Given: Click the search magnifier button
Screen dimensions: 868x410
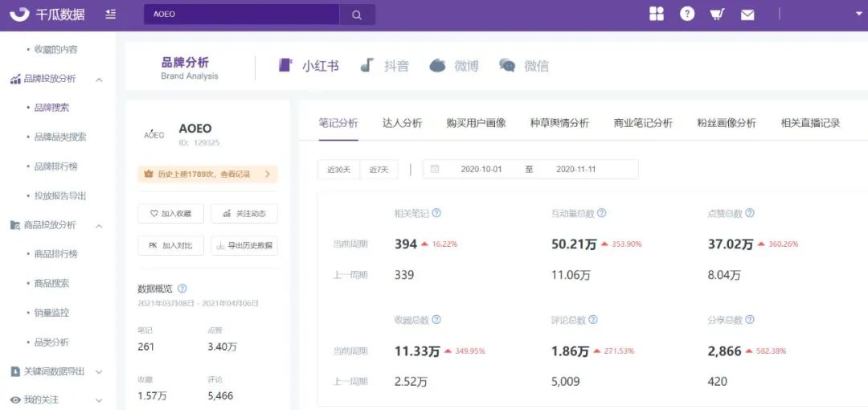Looking at the screenshot, I should pyautogui.click(x=357, y=15).
